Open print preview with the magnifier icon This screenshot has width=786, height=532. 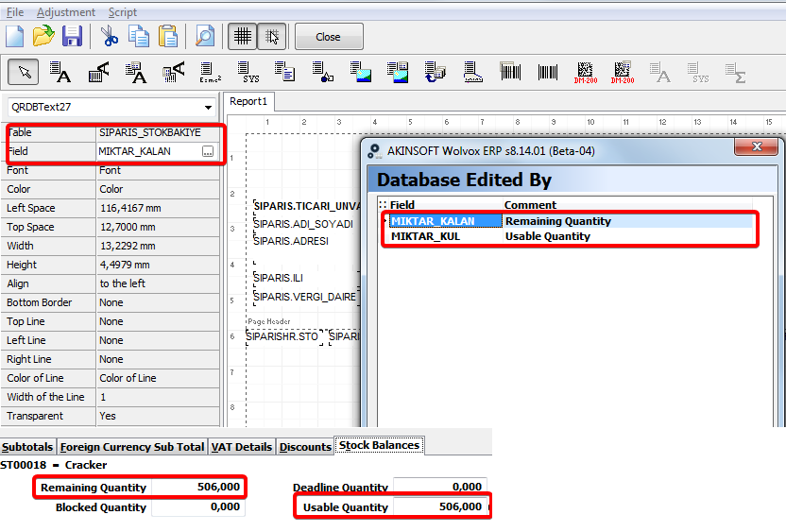tap(204, 37)
